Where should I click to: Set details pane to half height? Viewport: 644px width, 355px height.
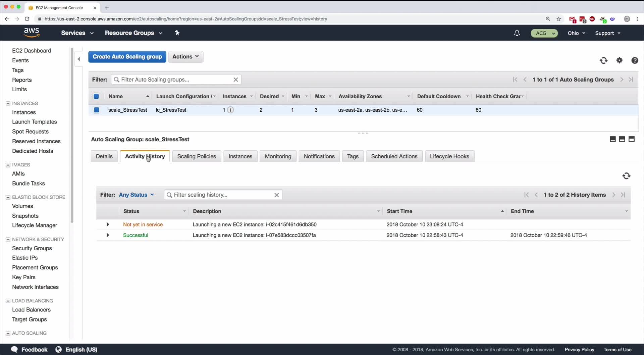(x=622, y=139)
